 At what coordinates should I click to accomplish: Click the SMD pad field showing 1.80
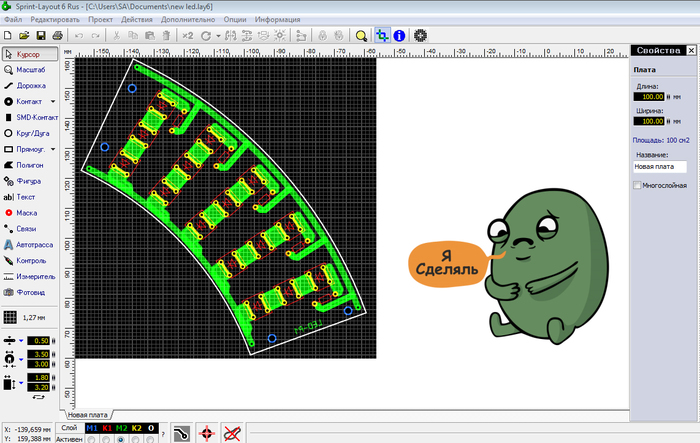[39, 378]
